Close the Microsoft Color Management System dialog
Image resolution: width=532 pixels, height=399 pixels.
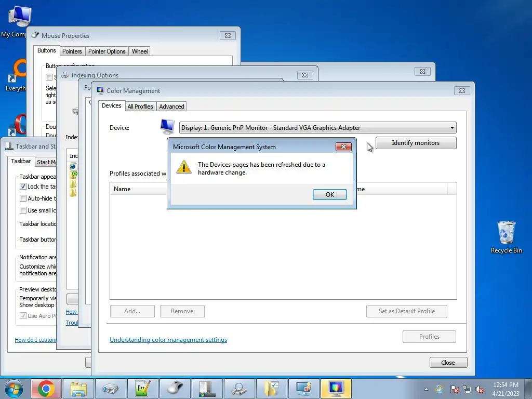(x=343, y=147)
